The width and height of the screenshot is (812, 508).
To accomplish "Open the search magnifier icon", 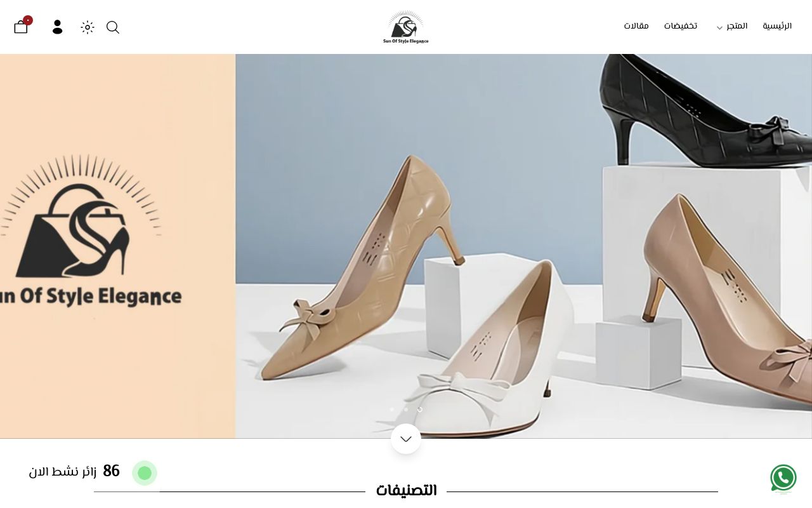I will (x=113, y=27).
